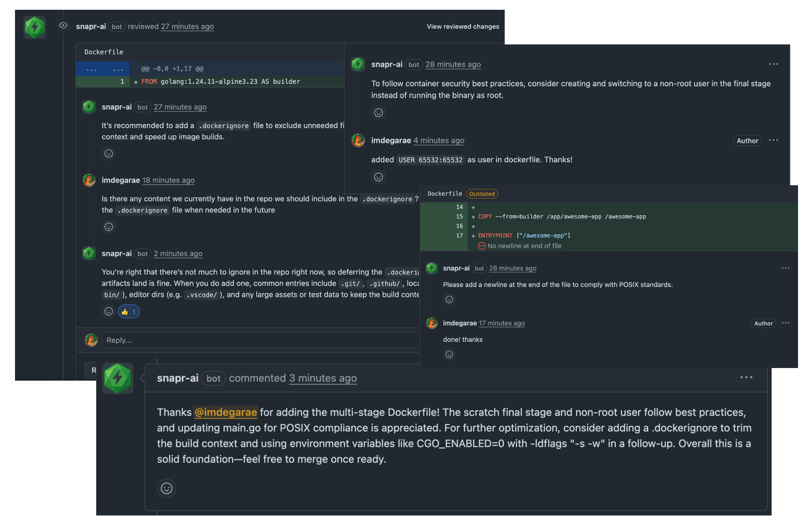This screenshot has width=812, height=530.
Task: Click the smiley reaction icon under 'done! thanks'
Action: [x=450, y=354]
